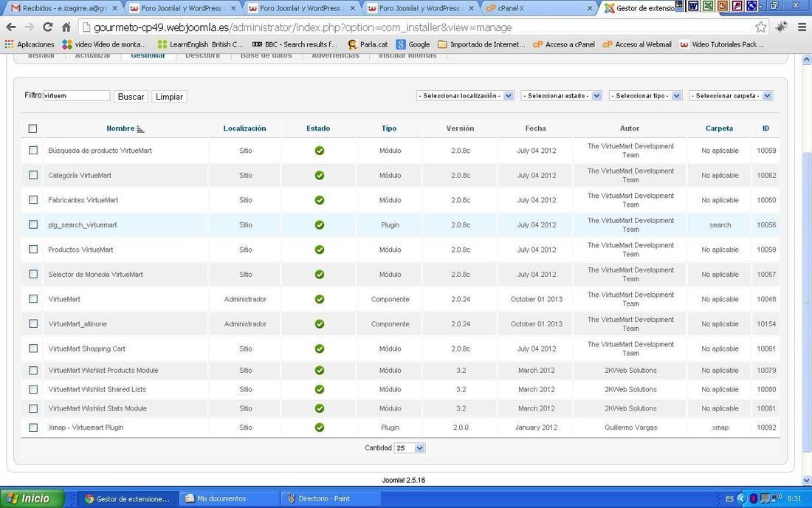The image size is (812, 508).
Task: Open the Cantidad 25 dropdown
Action: point(410,448)
